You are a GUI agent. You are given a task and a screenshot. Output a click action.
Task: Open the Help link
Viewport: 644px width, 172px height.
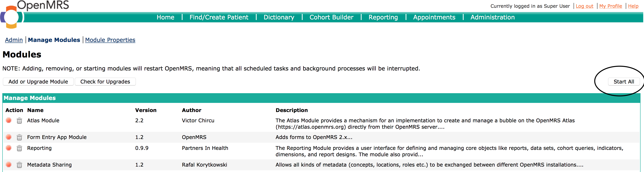[633, 6]
